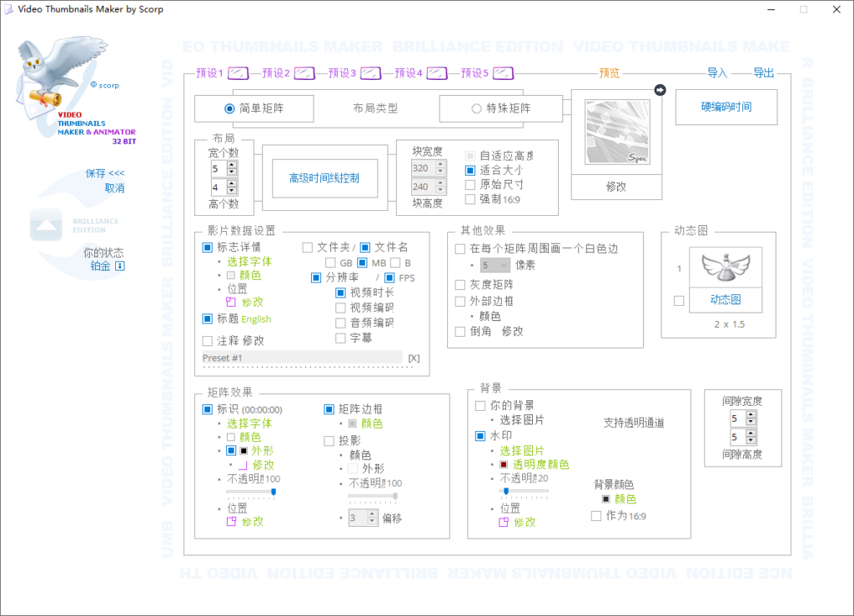This screenshot has width=854, height=616.
Task: Increase 间隙宽度 with up arrow
Action: click(x=751, y=414)
